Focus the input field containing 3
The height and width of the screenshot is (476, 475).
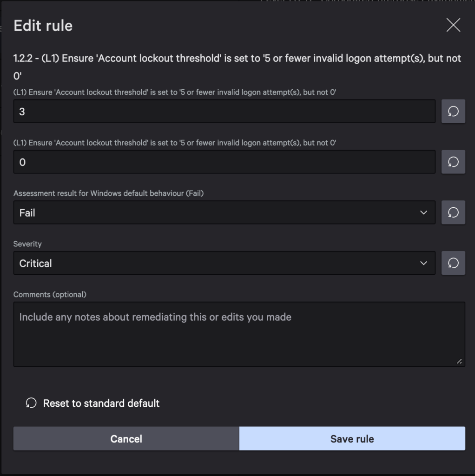pyautogui.click(x=224, y=112)
